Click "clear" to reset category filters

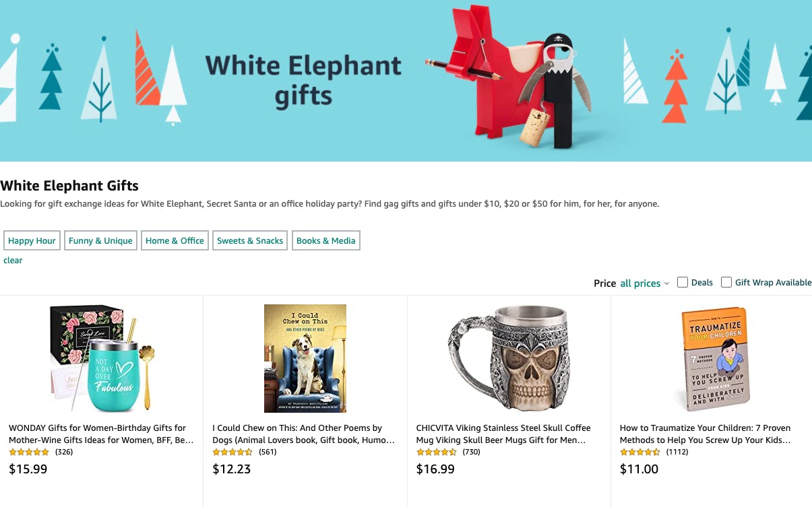pos(13,260)
